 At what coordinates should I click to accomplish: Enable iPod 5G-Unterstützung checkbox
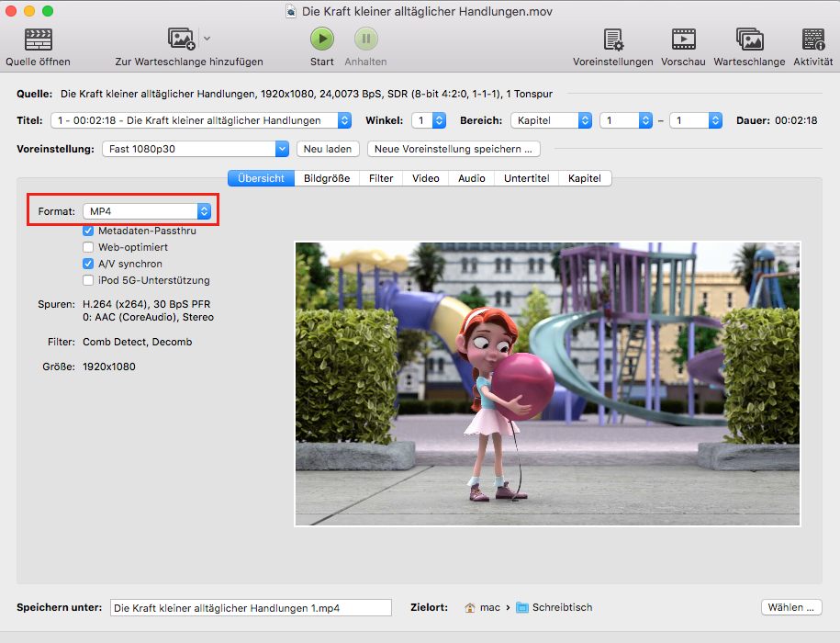89,280
